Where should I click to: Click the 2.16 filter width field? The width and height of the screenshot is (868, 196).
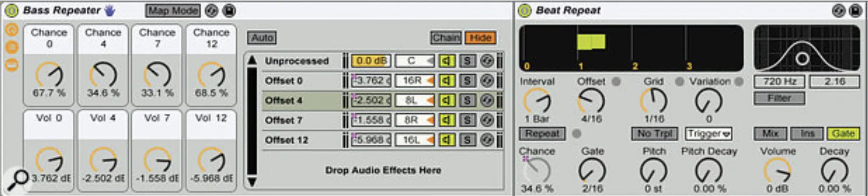click(x=834, y=81)
